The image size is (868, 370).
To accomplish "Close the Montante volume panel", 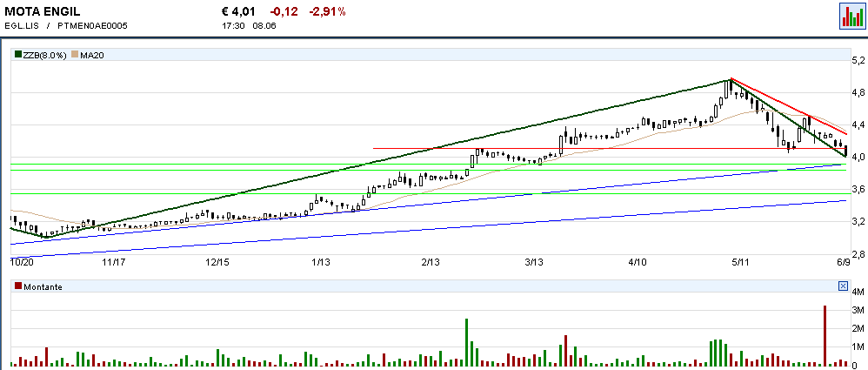I will click(843, 286).
